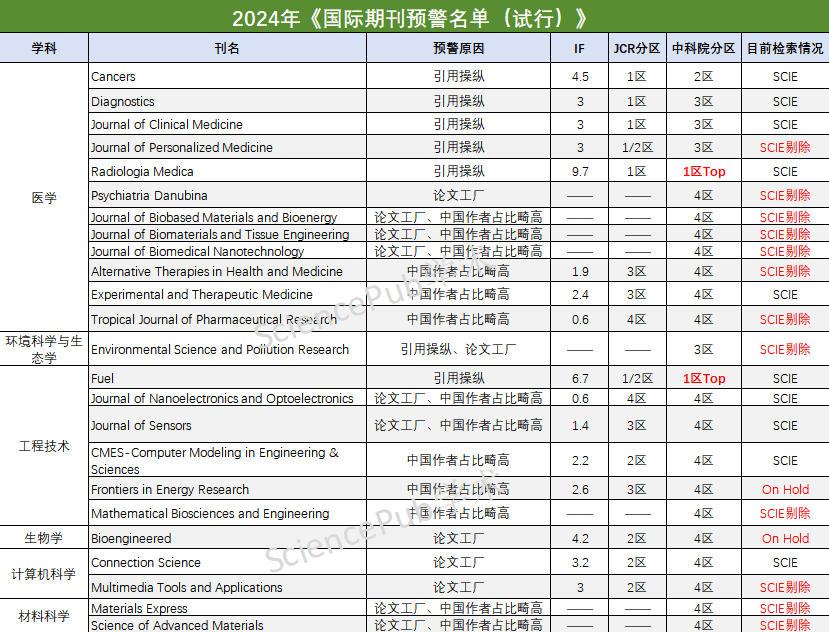Select the IF column header
This screenshot has width=829, height=632.
pos(579,49)
